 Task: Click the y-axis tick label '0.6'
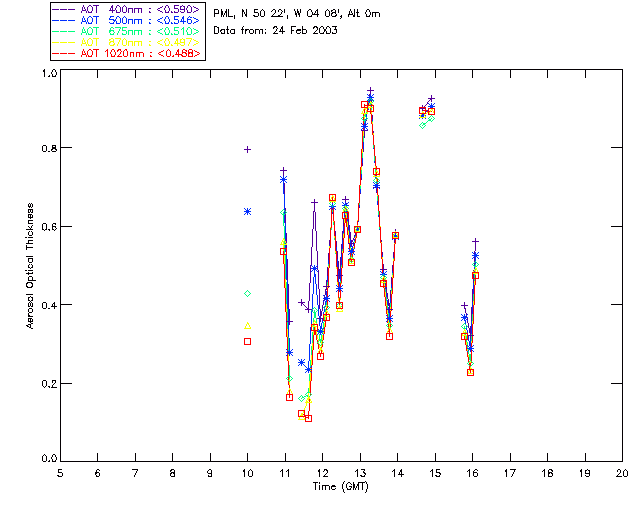(49, 227)
